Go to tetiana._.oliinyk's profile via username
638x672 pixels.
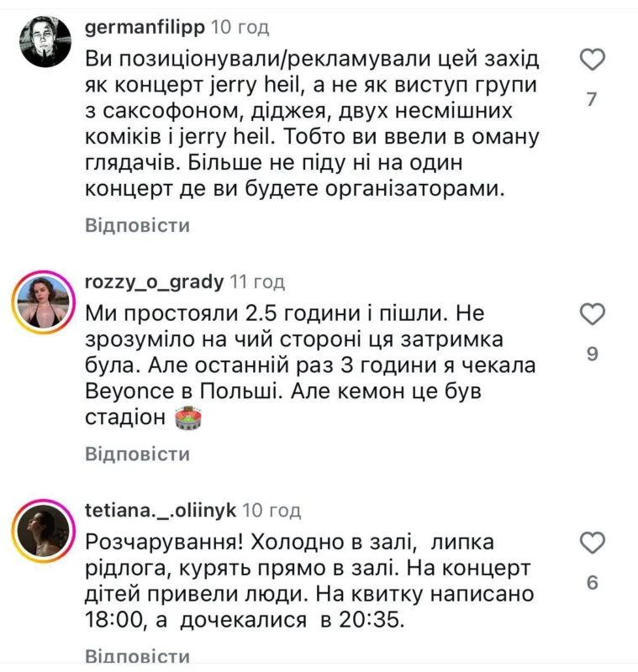162,511
